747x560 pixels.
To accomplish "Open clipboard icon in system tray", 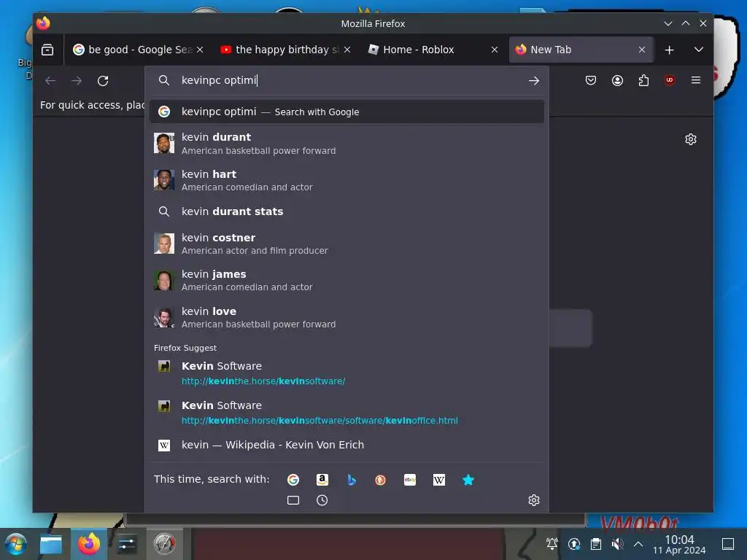I will pyautogui.click(x=595, y=544).
